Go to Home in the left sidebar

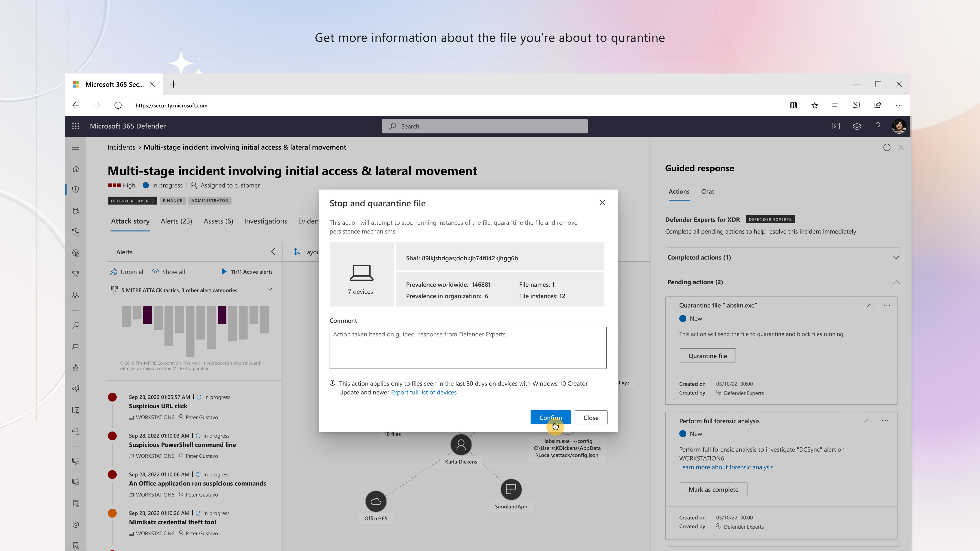click(76, 169)
